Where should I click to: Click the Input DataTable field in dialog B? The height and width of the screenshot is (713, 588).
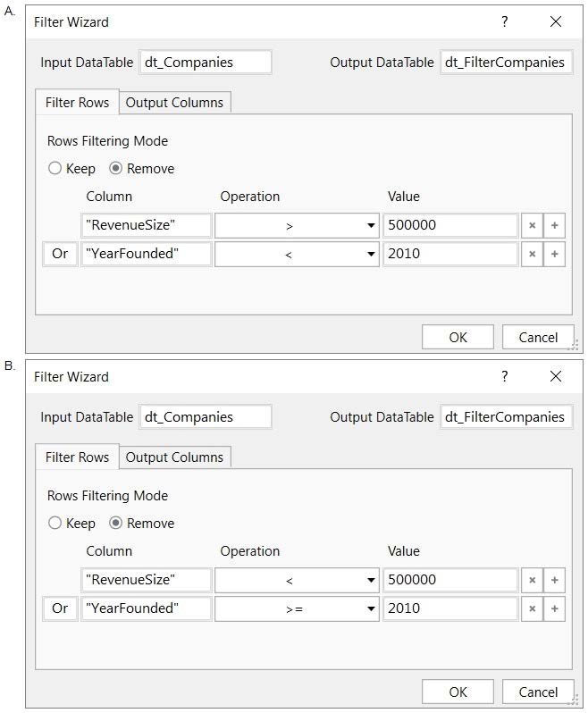pyautogui.click(x=206, y=416)
